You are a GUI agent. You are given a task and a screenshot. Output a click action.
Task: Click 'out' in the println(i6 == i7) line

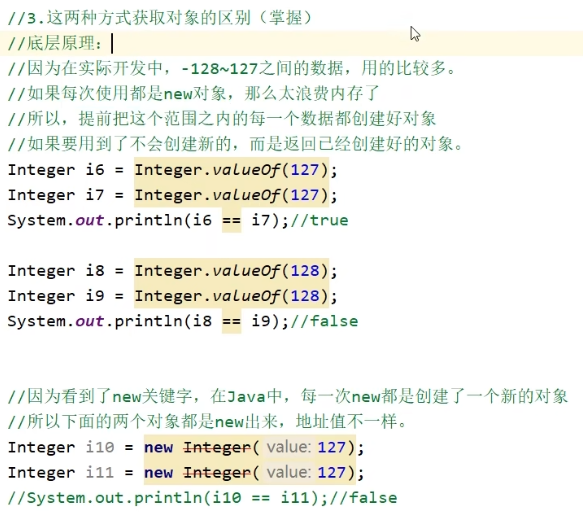[90, 220]
